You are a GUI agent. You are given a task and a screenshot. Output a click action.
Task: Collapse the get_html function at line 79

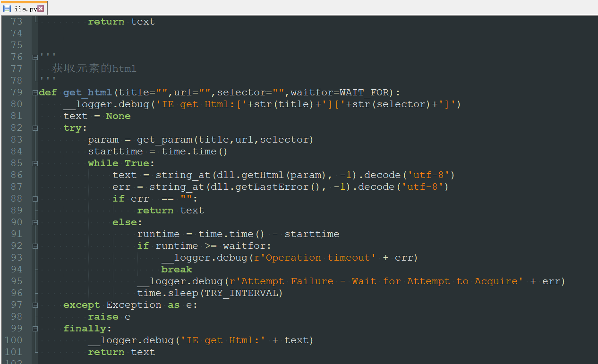35,93
